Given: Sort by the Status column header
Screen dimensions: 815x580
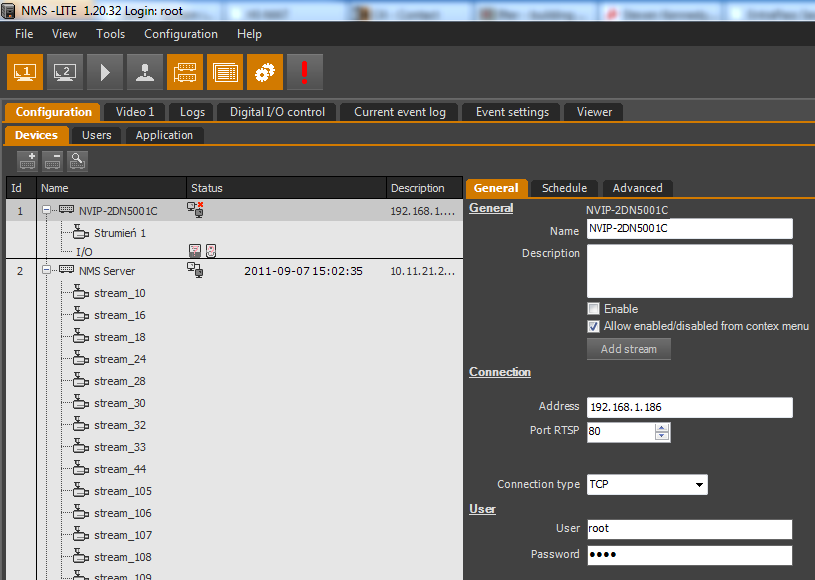Looking at the screenshot, I should 286,188.
